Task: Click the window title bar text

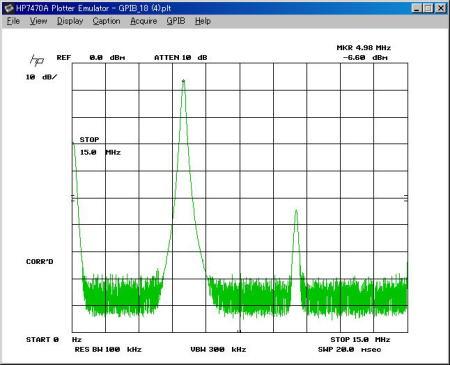Action: [x=94, y=8]
